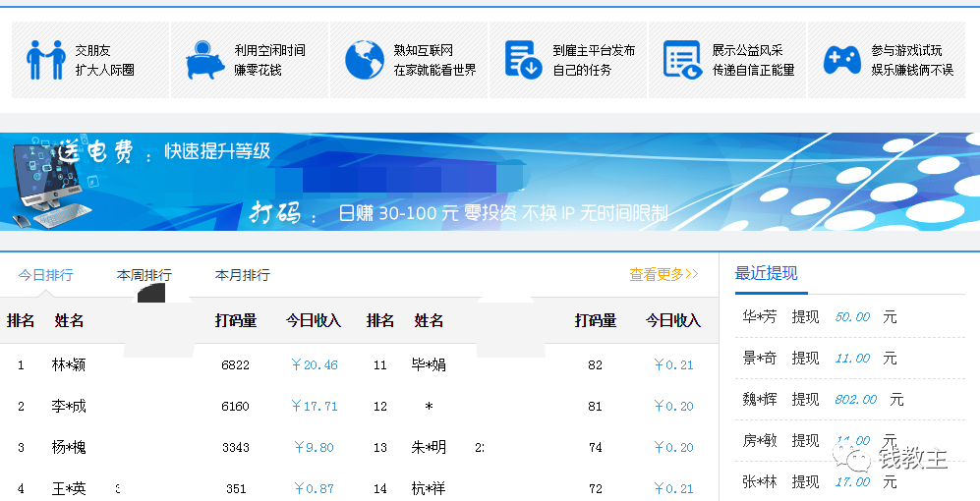The width and height of the screenshot is (980, 501).
Task: Click the WeChat logo watermark icon
Action: [850, 458]
